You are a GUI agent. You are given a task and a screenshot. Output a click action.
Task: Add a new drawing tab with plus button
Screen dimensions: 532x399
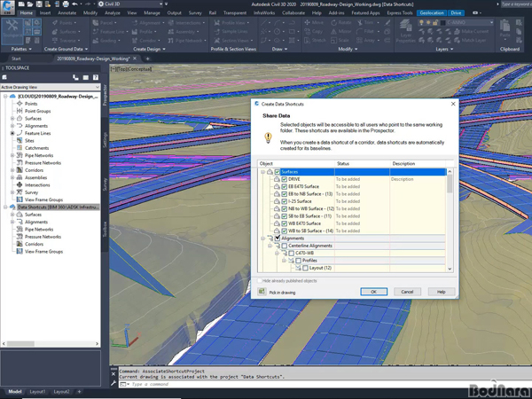point(147,59)
